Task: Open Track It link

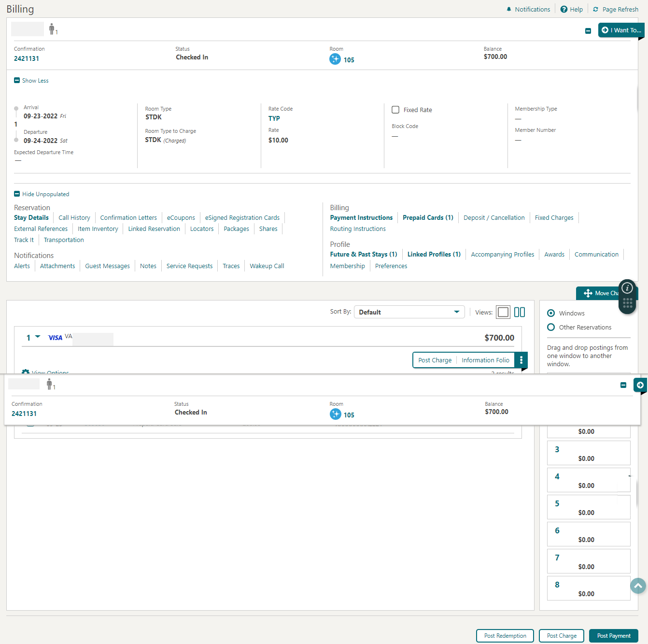Action: click(24, 240)
